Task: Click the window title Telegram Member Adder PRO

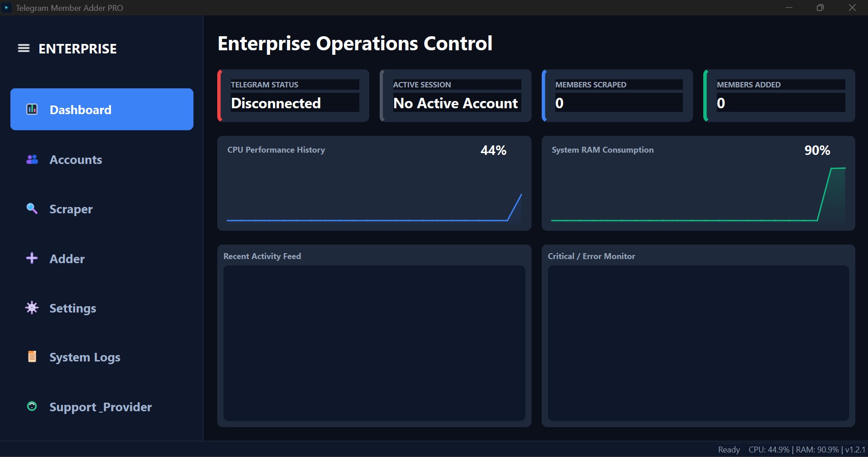Action: (69, 8)
